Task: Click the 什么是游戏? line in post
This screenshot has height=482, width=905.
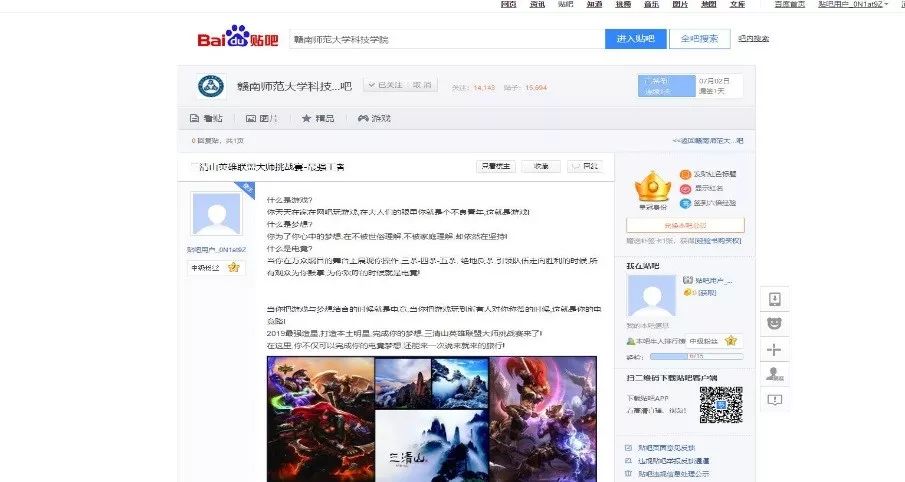Action: [x=289, y=200]
